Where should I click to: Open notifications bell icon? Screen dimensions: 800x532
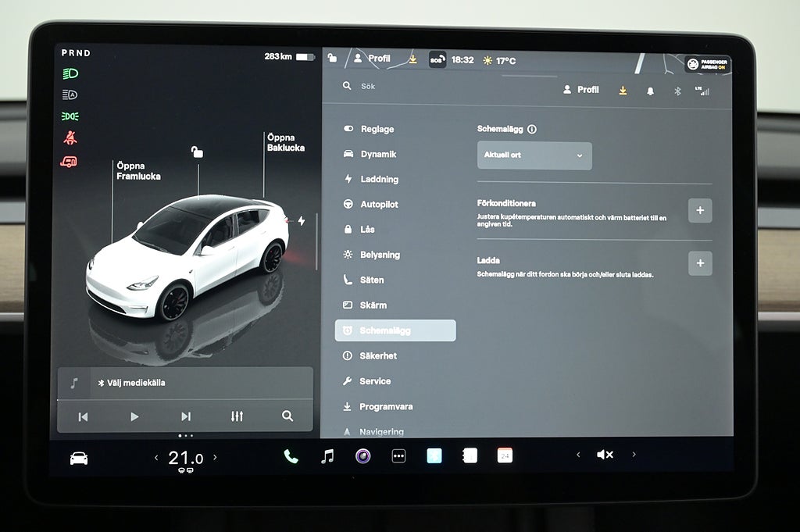(650, 91)
